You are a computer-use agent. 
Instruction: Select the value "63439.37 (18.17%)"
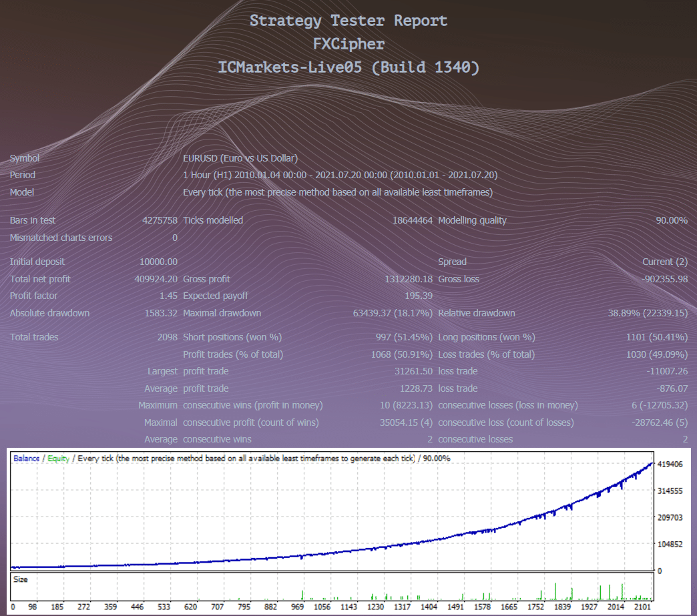tap(393, 313)
